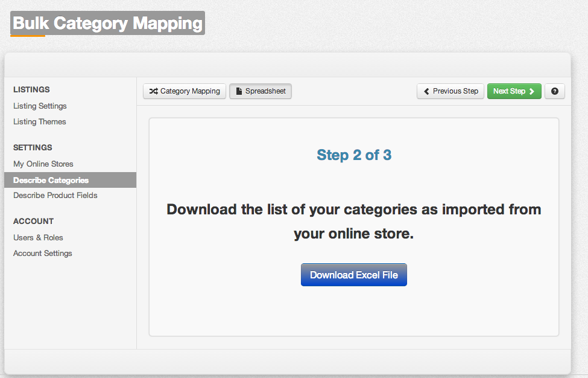Go back using Previous Step button

point(450,91)
